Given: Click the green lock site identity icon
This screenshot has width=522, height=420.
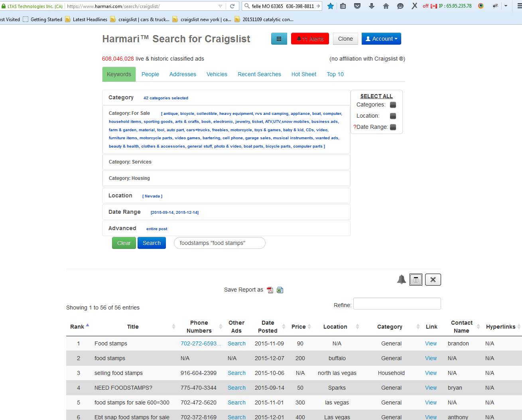Looking at the screenshot, I should (4, 6).
